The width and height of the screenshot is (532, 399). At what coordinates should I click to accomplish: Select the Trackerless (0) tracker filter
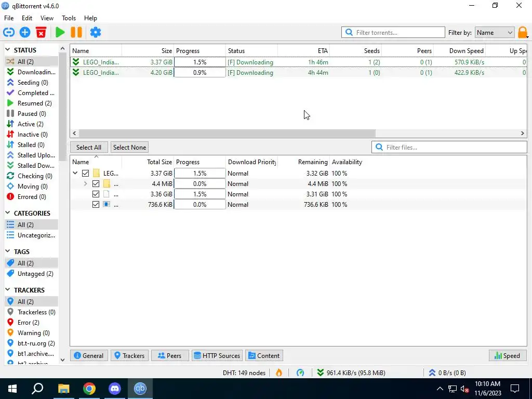[32, 312]
